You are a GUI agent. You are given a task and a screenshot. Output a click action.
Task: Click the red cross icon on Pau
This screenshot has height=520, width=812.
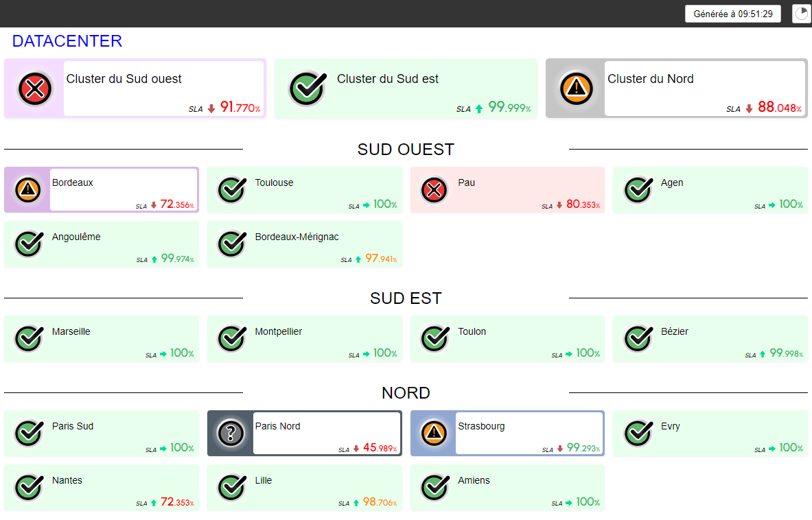pyautogui.click(x=433, y=190)
